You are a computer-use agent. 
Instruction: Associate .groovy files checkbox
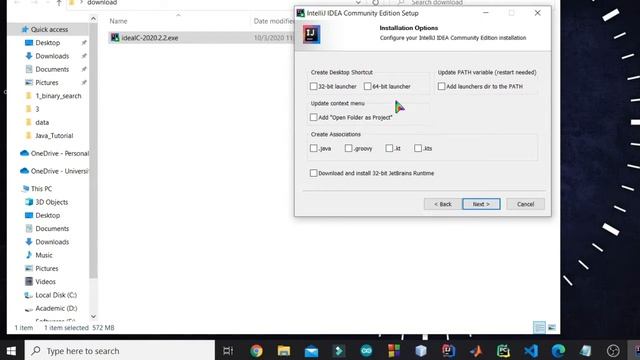tap(348, 148)
